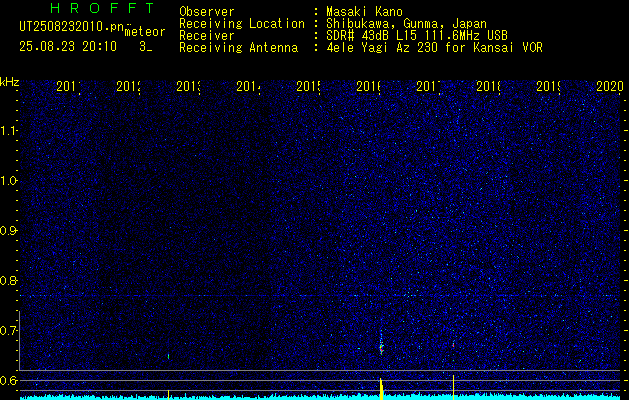Click the 2018 time marker

[488, 86]
